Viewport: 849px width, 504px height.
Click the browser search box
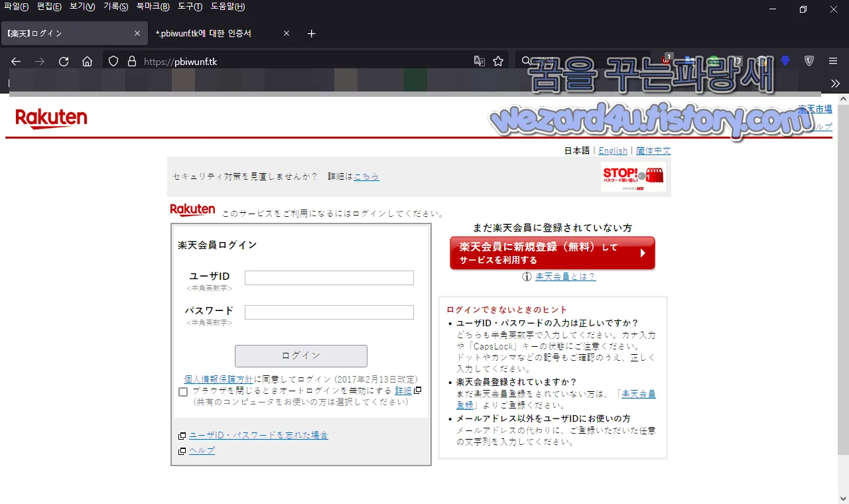pos(584,61)
